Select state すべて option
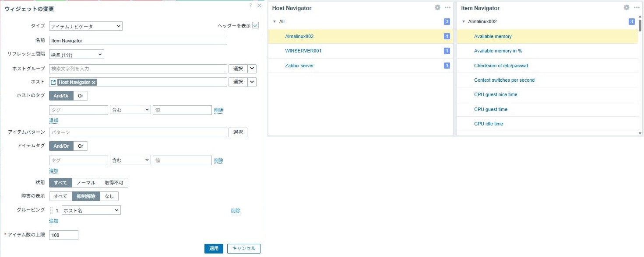644x257 pixels. tap(60, 183)
